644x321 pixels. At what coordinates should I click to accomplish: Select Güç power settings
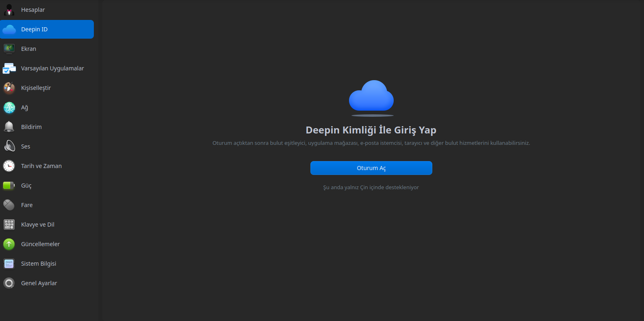(47, 186)
